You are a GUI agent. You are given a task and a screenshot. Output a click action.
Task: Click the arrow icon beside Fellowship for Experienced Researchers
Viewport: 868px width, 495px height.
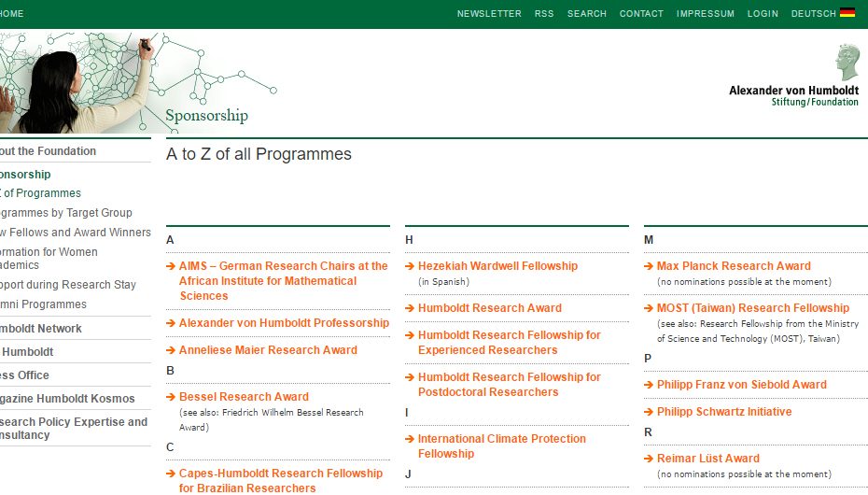tap(410, 335)
